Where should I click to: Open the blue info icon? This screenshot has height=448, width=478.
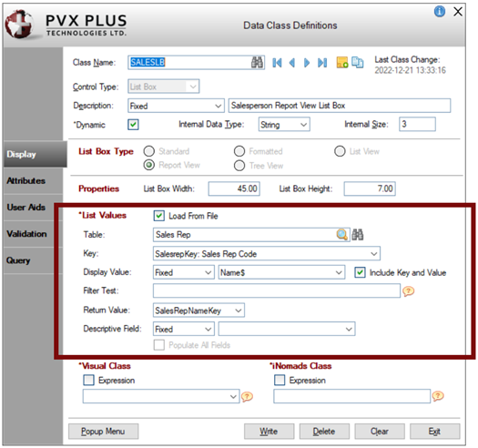[x=439, y=12]
